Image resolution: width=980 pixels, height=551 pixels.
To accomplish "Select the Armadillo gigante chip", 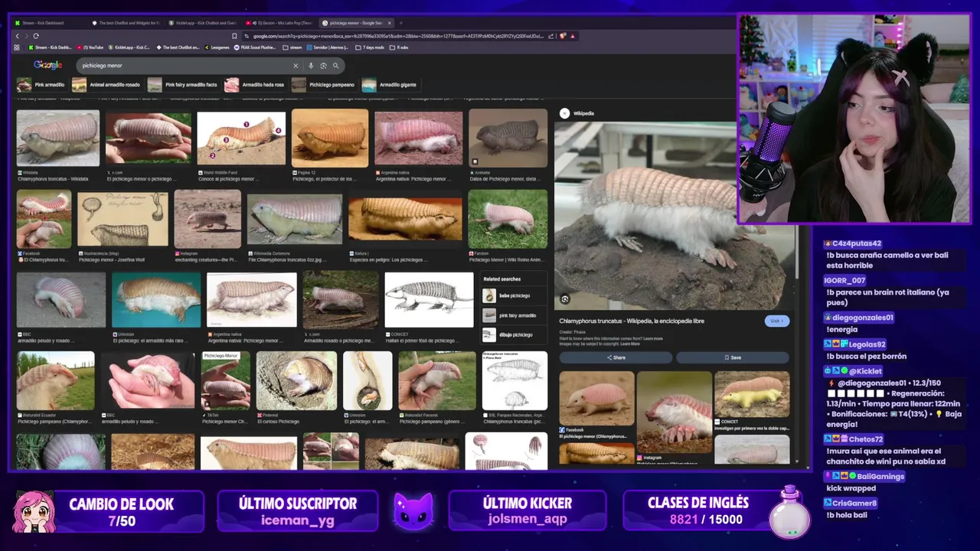I will [x=390, y=85].
